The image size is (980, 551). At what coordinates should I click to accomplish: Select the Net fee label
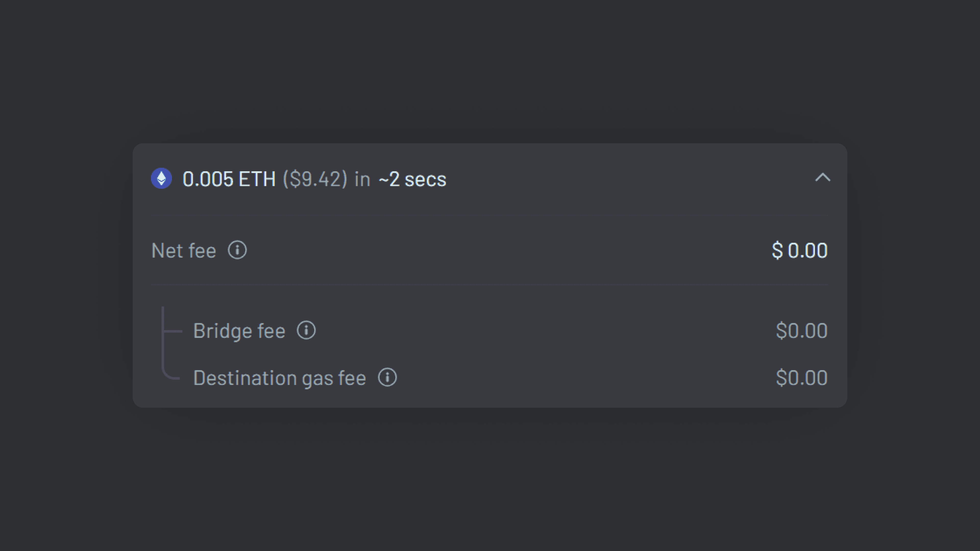click(184, 251)
